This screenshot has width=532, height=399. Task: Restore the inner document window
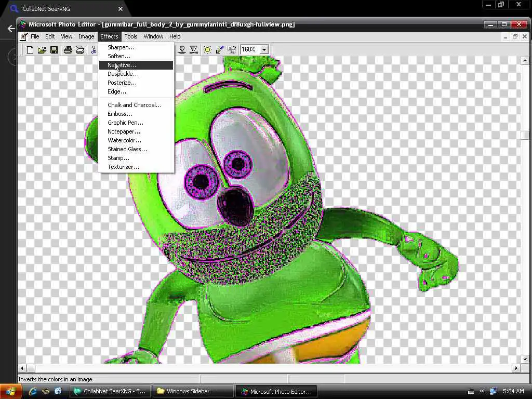515,36
